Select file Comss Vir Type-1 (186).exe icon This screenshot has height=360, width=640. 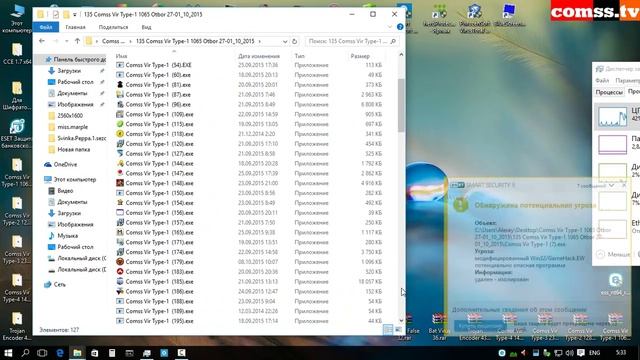point(120,291)
